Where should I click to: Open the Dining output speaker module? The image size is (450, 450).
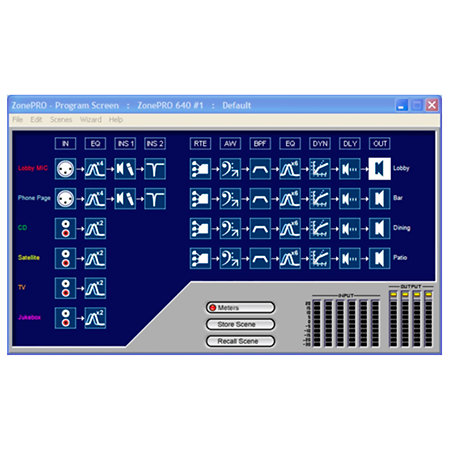coord(380,228)
